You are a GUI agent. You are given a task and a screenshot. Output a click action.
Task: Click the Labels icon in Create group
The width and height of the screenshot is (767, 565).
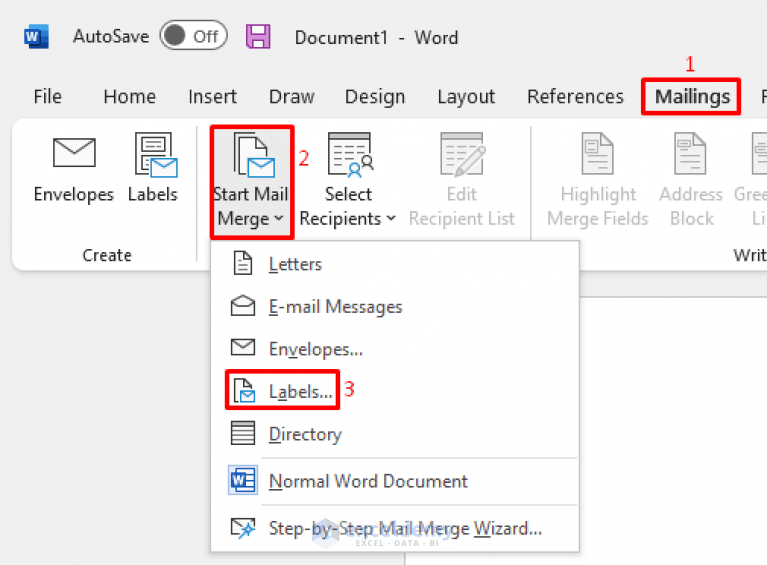(x=156, y=154)
